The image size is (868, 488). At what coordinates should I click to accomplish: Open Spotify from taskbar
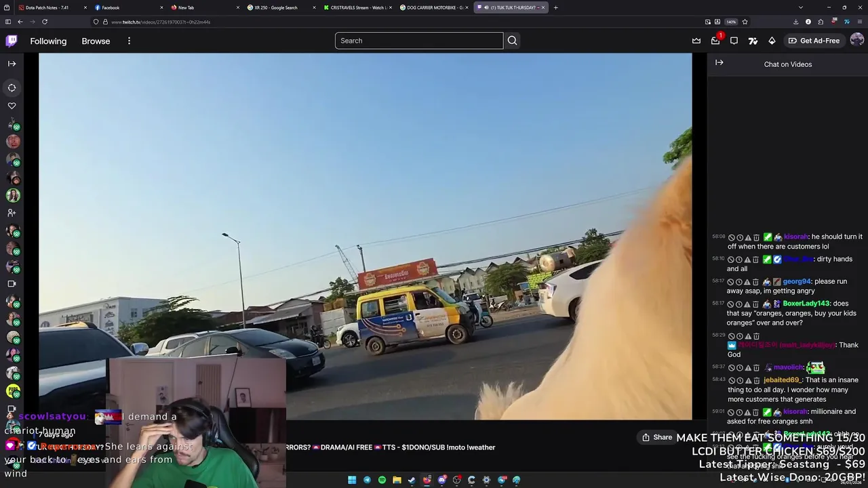pyautogui.click(x=382, y=480)
